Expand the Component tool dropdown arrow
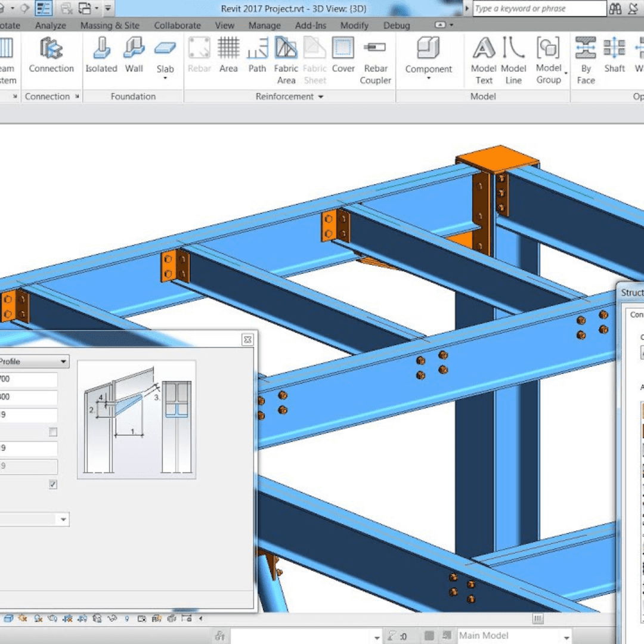The image size is (644, 644). (428, 78)
